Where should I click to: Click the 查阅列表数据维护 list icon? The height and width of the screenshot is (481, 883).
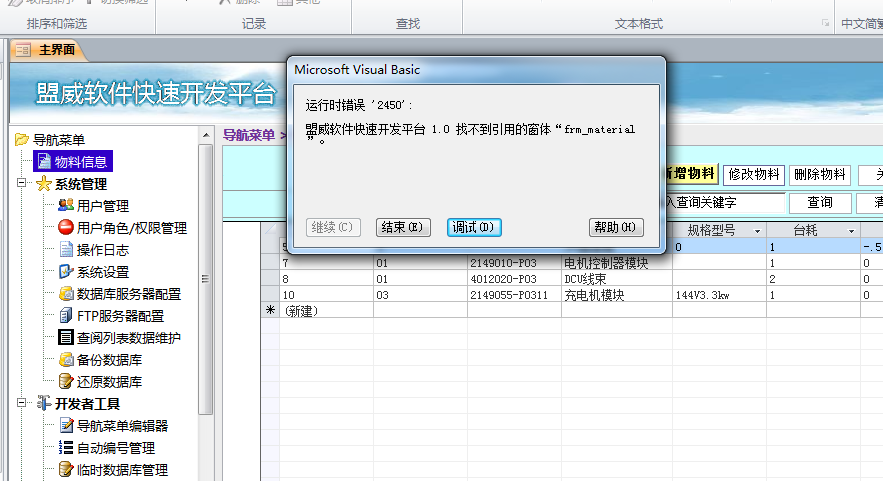(66, 337)
